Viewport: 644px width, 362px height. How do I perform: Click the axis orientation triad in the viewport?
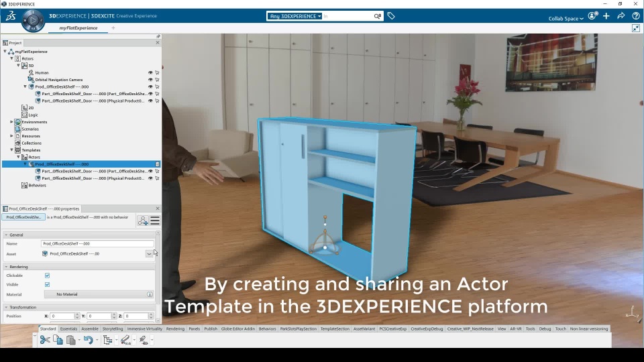pos(632,312)
